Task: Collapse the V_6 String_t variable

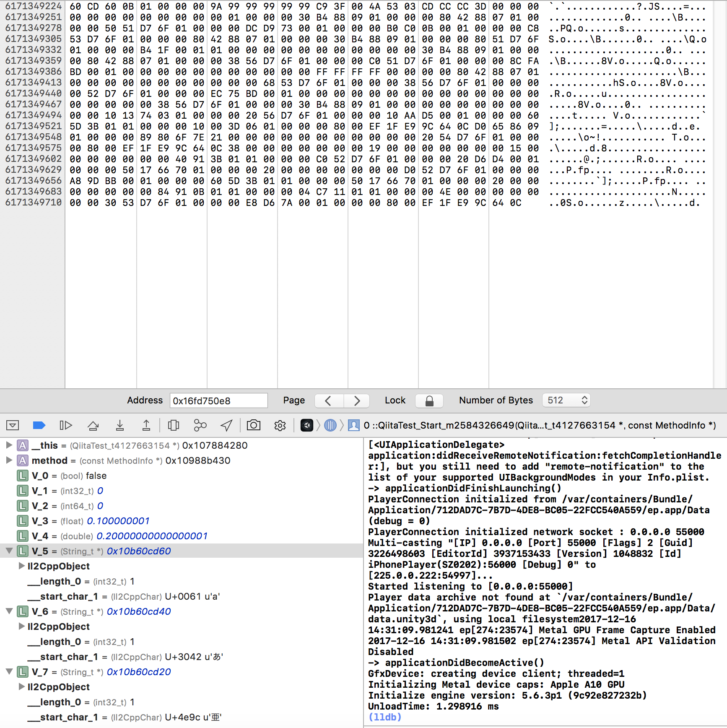Action: click(x=9, y=611)
